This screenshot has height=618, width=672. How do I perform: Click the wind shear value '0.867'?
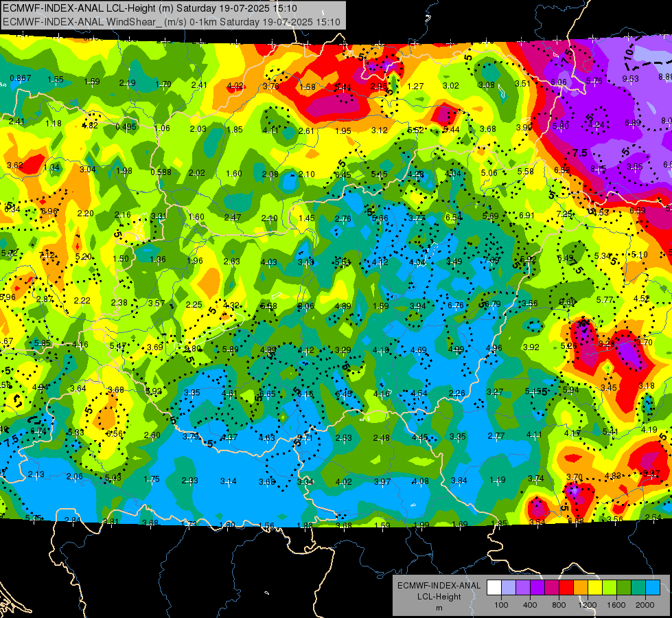pos(20,78)
